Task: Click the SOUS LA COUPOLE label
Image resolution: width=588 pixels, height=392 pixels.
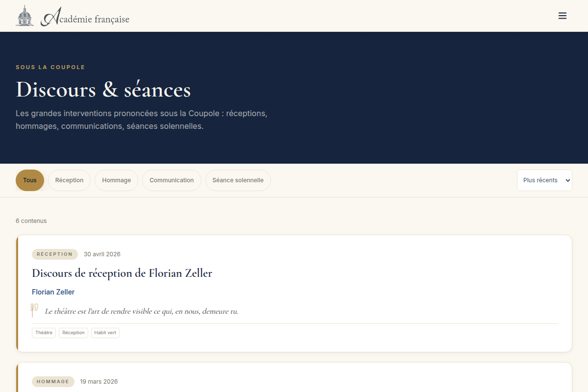Action: pyautogui.click(x=50, y=67)
